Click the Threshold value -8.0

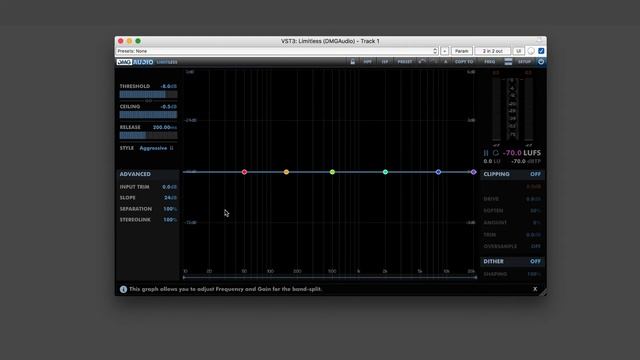point(168,87)
